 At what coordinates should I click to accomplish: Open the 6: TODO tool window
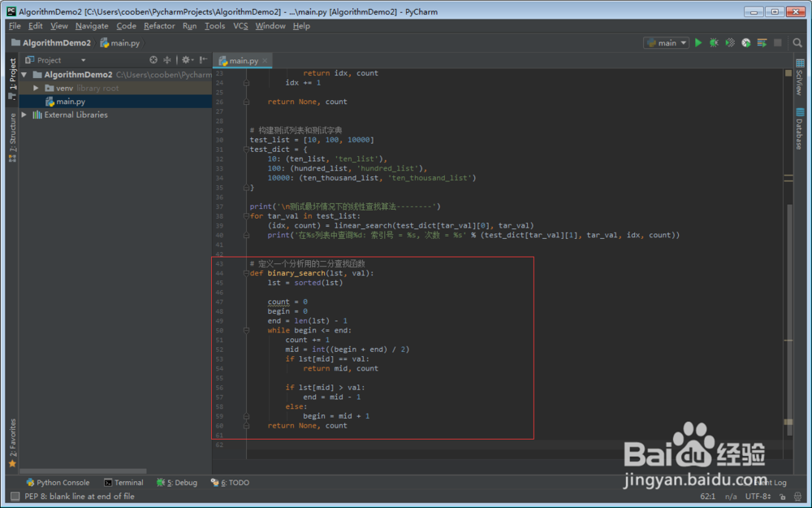point(230,483)
